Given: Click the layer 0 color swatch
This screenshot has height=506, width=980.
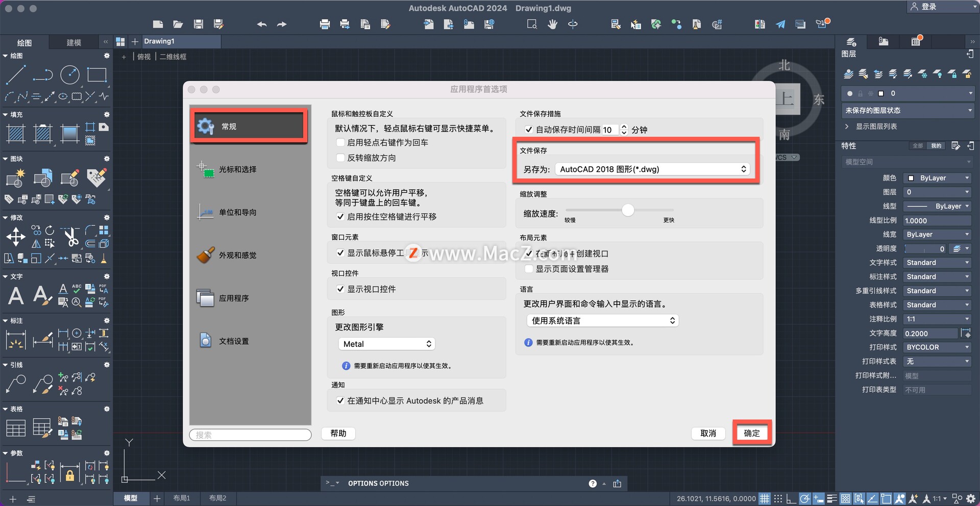Looking at the screenshot, I should (x=880, y=93).
